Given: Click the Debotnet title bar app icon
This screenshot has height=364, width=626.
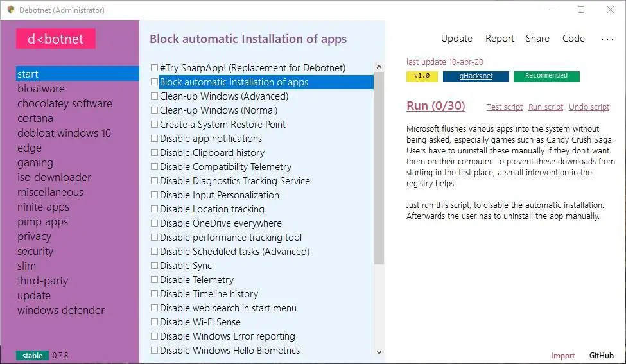Looking at the screenshot, I should click(10, 10).
